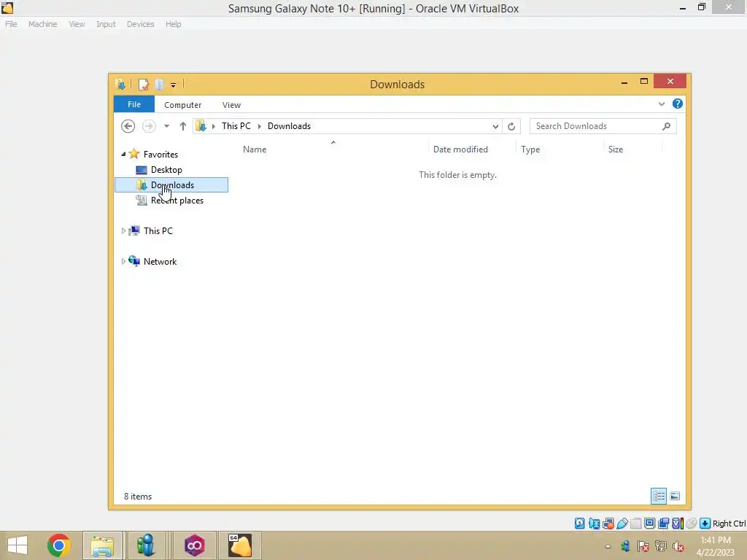The image size is (747, 560).
Task: Open address bar previous locations dropdown
Action: [x=495, y=126]
